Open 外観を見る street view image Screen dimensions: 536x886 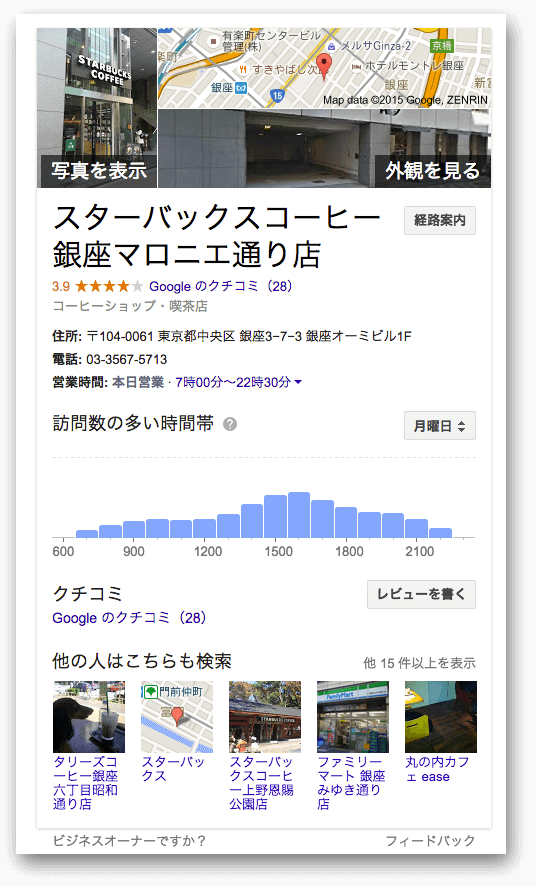click(324, 149)
